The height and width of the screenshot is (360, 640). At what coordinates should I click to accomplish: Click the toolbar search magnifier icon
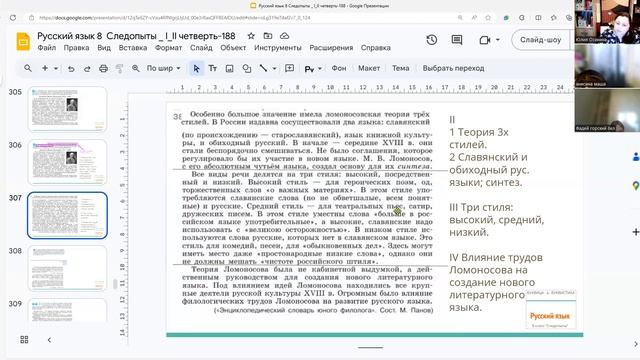click(x=28, y=68)
